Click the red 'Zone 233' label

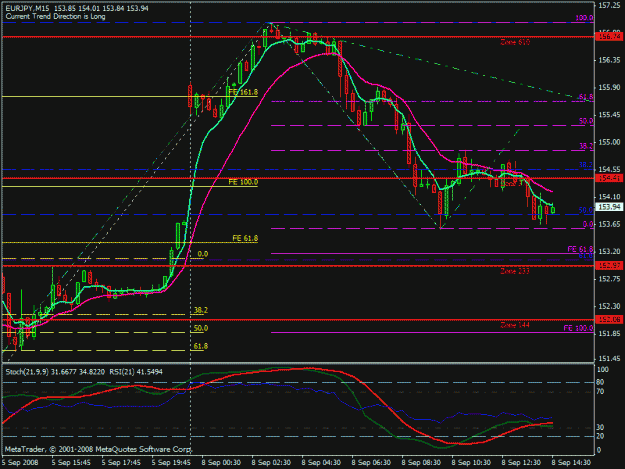(515, 271)
